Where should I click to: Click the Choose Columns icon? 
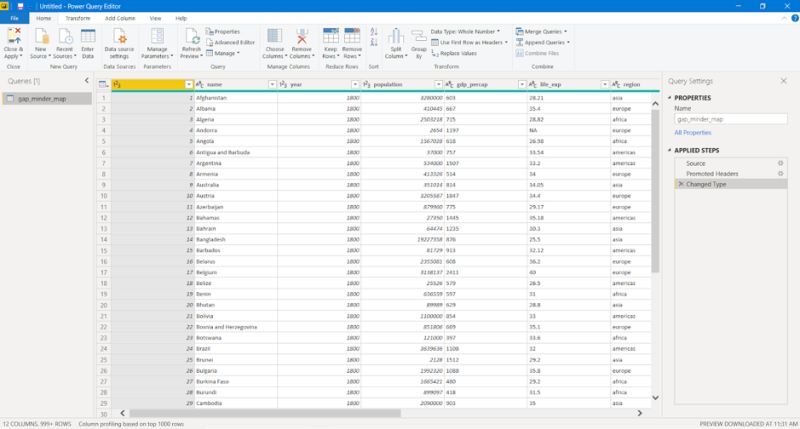click(x=274, y=36)
